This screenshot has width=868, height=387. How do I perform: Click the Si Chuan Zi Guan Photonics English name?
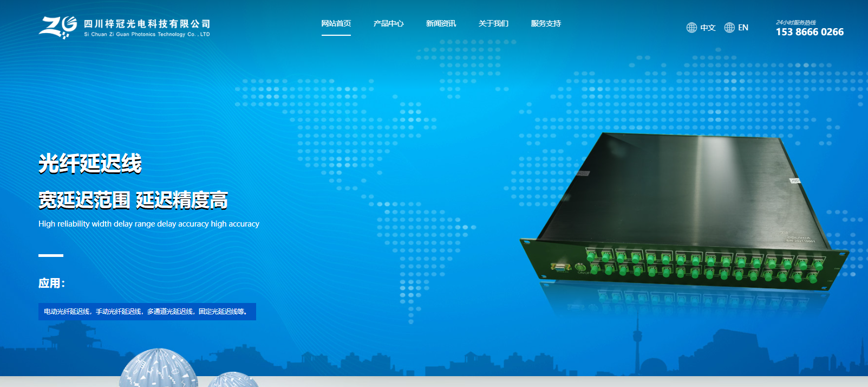(x=147, y=34)
